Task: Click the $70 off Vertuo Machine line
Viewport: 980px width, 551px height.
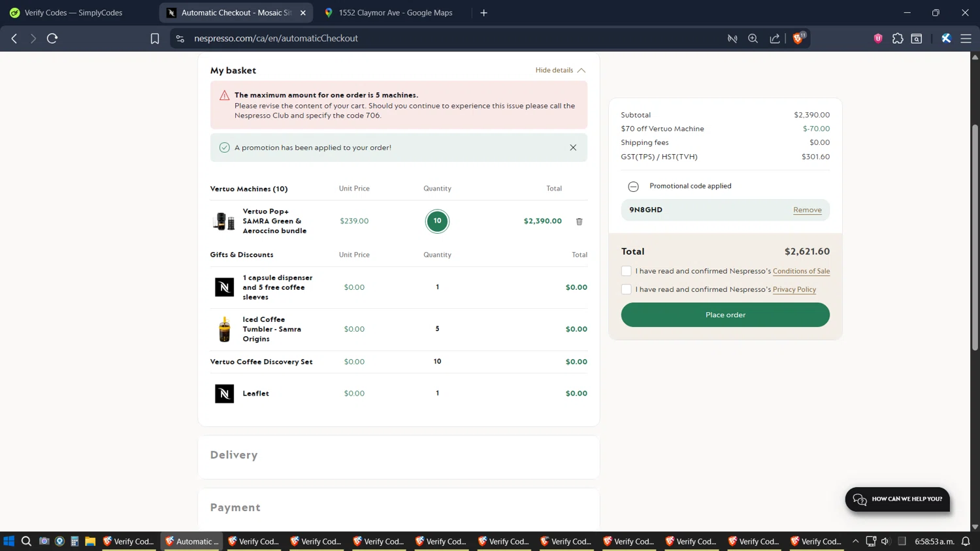Action: coord(725,129)
